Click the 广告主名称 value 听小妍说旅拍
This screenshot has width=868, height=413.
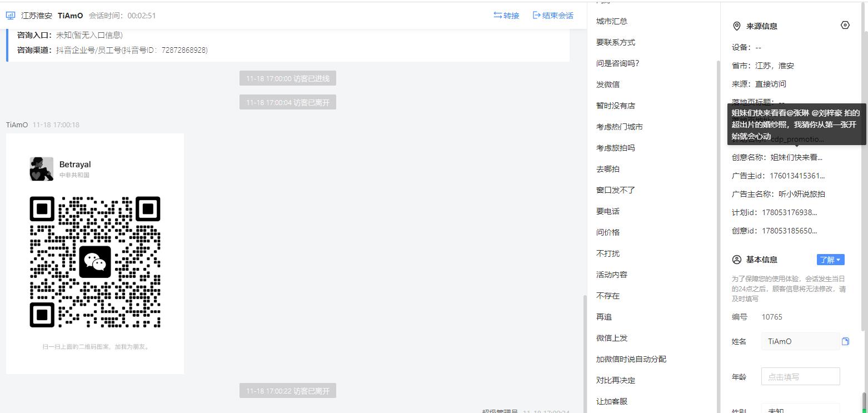(802, 194)
